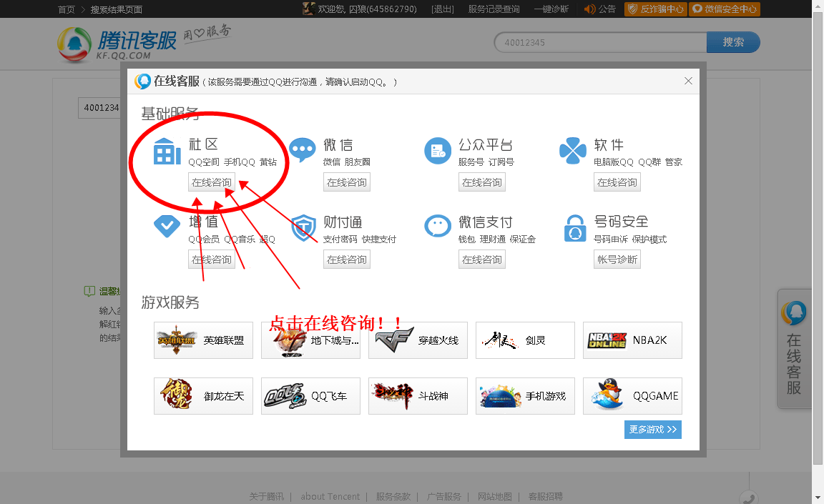Click the 增值 checkmark diamond icon
The image size is (824, 504).
click(167, 227)
